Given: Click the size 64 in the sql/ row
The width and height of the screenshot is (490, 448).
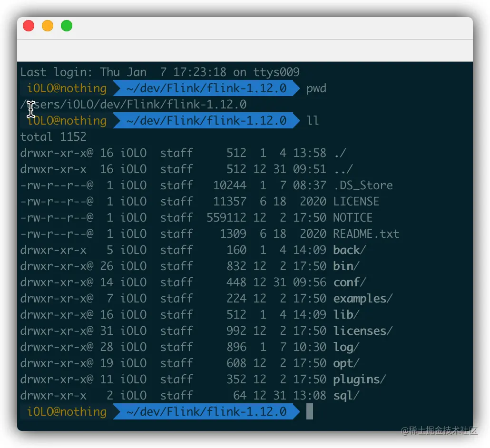Looking at the screenshot, I should point(240,396).
